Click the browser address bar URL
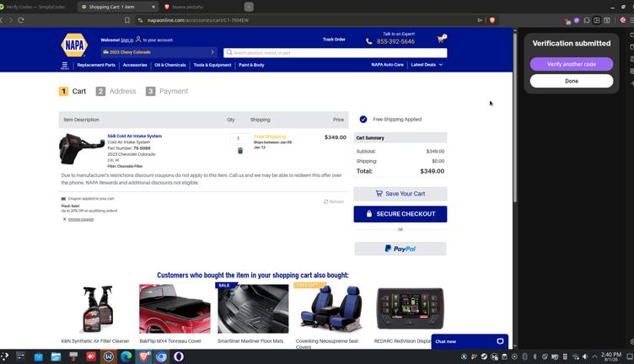This screenshot has height=364, width=634. point(198,20)
